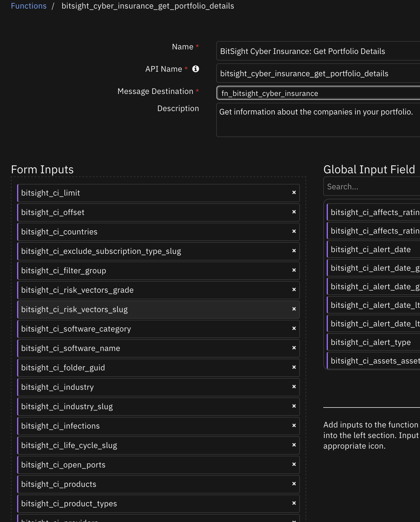Select bitsight_ci_exclude_subscription_type_slug row
The width and height of the screenshot is (420, 522).
pos(158,251)
